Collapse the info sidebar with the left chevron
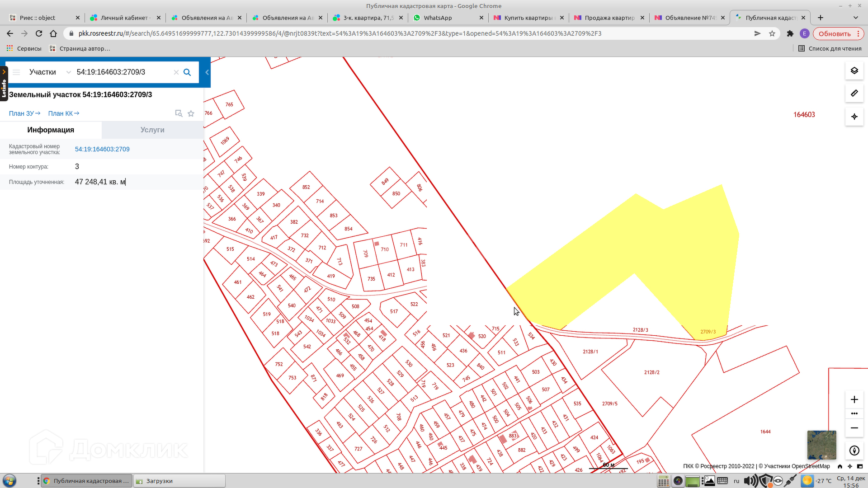This screenshot has width=868, height=488. [x=207, y=72]
